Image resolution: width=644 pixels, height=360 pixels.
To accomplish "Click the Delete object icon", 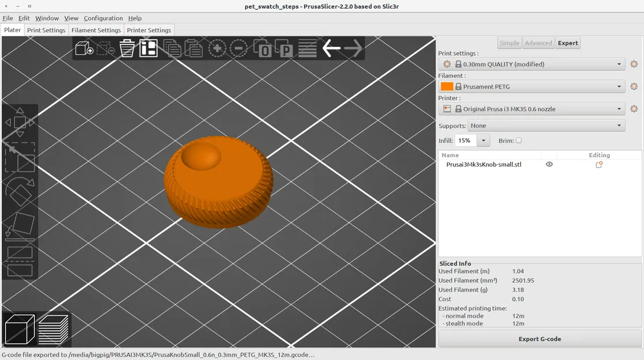I will [105, 48].
